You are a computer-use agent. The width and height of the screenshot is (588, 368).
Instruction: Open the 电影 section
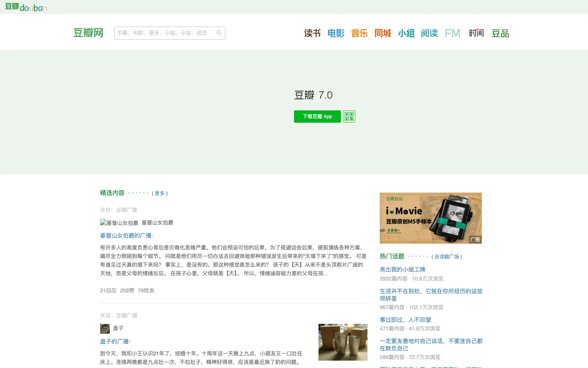coord(336,33)
